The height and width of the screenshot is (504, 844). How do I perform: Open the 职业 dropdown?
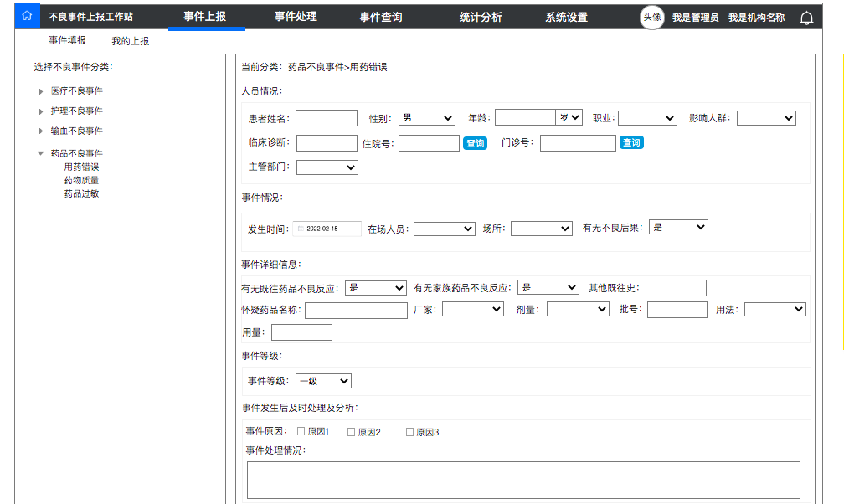pos(647,118)
